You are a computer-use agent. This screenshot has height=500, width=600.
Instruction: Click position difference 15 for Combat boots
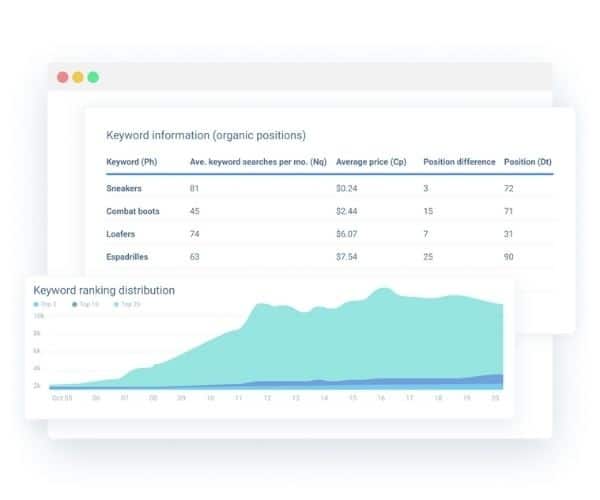coord(428,211)
